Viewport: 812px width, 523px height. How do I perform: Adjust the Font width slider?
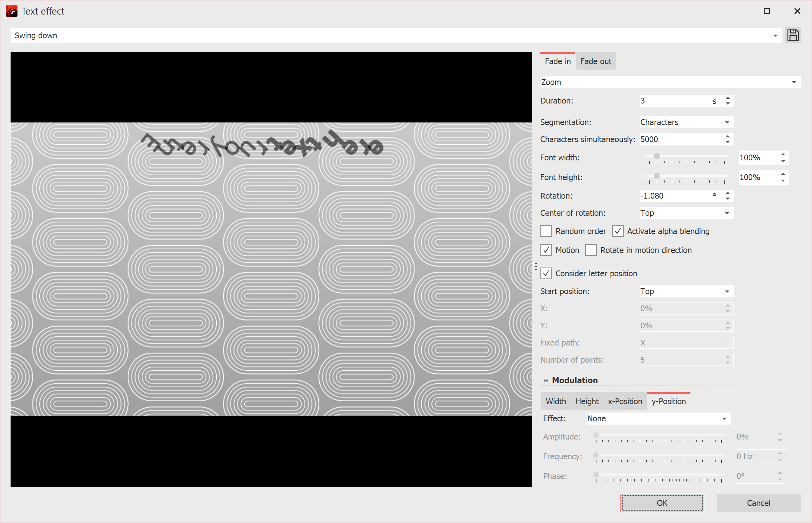click(x=657, y=156)
